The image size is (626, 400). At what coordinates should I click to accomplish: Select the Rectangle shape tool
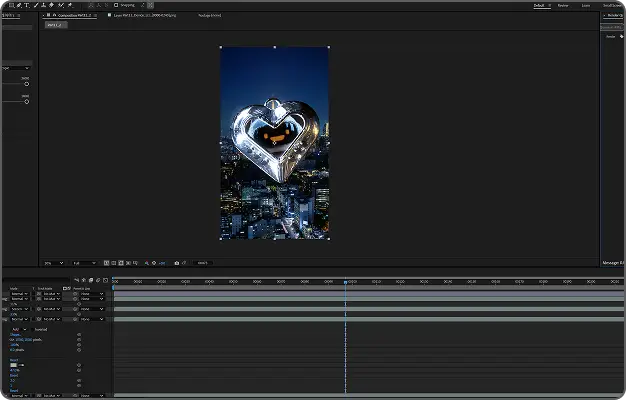[12, 5]
